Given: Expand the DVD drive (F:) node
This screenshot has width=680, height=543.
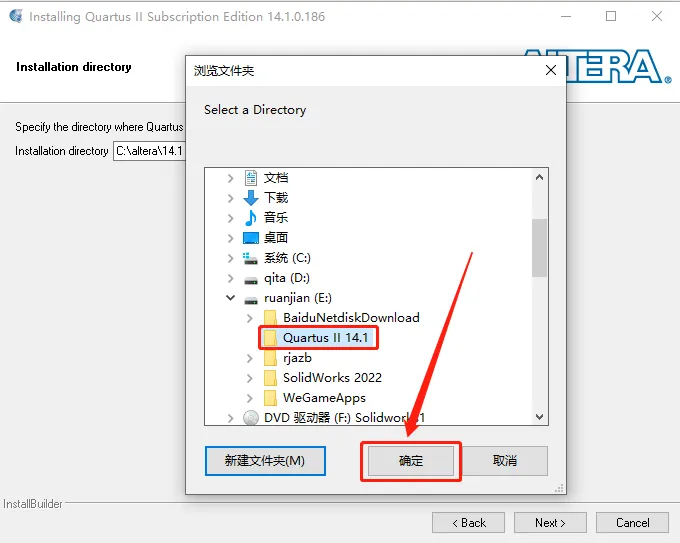Looking at the screenshot, I should click(231, 418).
